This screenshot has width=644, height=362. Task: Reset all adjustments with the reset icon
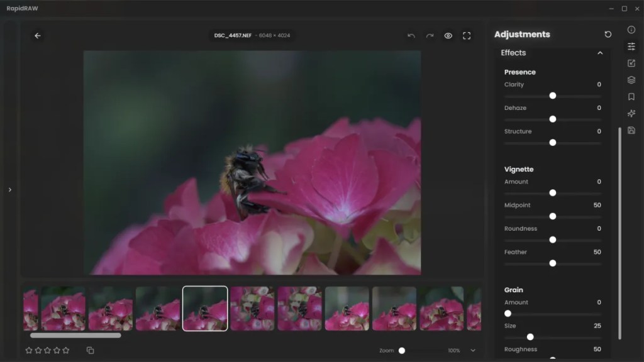point(608,35)
